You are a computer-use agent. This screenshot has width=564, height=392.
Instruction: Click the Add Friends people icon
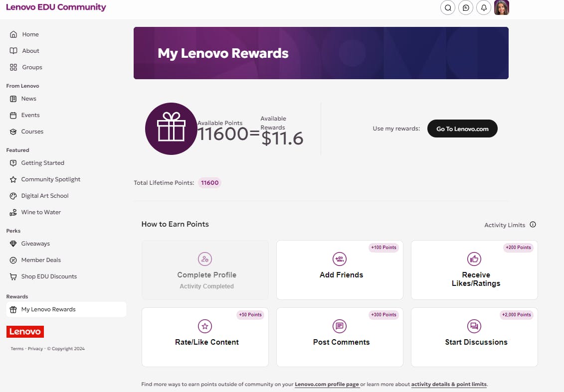tap(340, 259)
